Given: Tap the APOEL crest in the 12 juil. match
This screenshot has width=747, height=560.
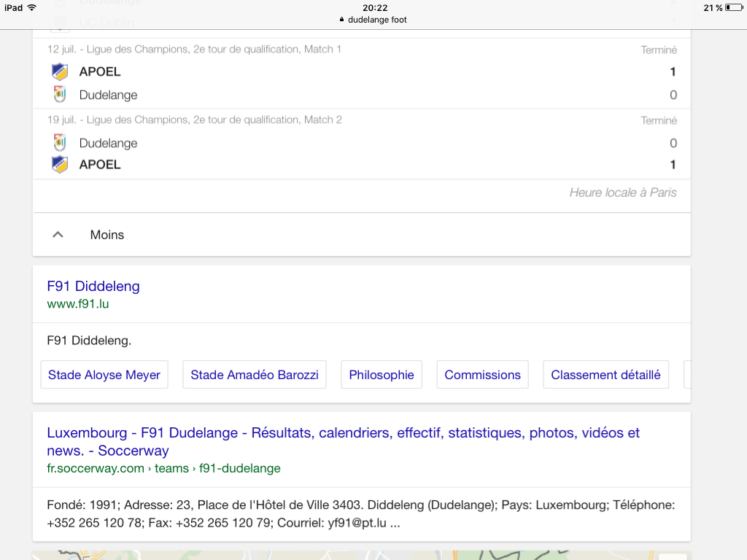Looking at the screenshot, I should pos(59,71).
